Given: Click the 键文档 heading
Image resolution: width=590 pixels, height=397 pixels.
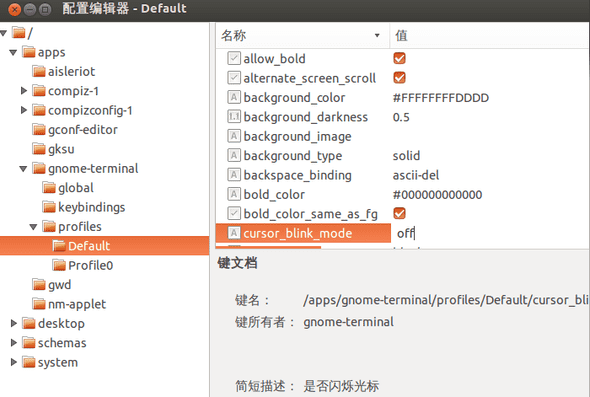Looking at the screenshot, I should tap(237, 263).
